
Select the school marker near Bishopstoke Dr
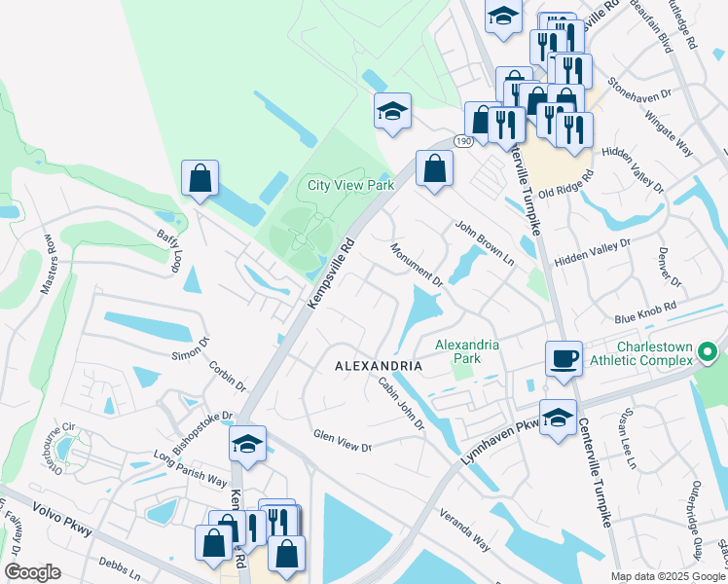pyautogui.click(x=247, y=444)
